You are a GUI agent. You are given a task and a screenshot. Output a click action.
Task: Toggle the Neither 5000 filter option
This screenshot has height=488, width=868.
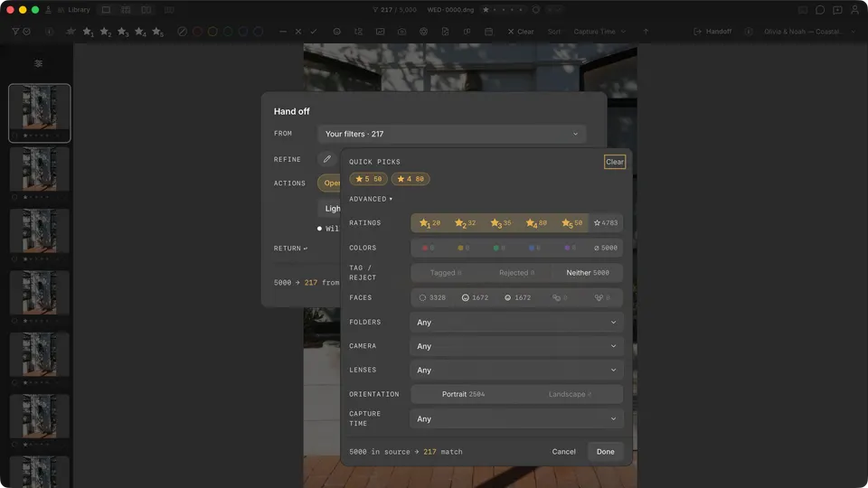pos(588,273)
